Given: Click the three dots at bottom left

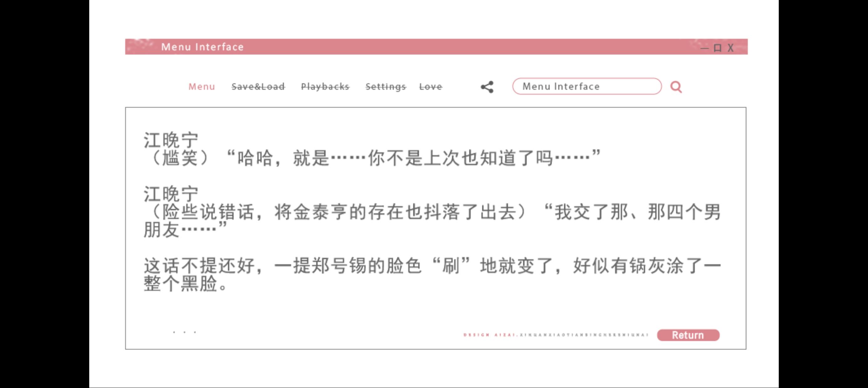Looking at the screenshot, I should coord(184,332).
